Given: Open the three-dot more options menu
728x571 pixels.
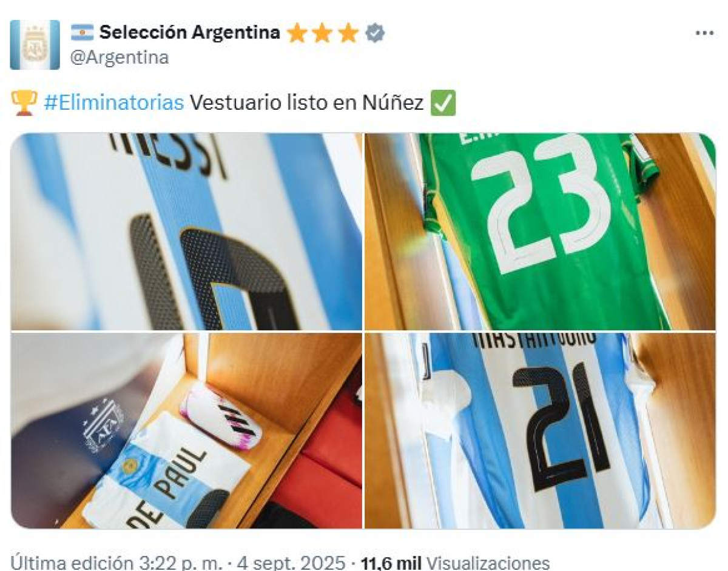Looking at the screenshot, I should [704, 33].
